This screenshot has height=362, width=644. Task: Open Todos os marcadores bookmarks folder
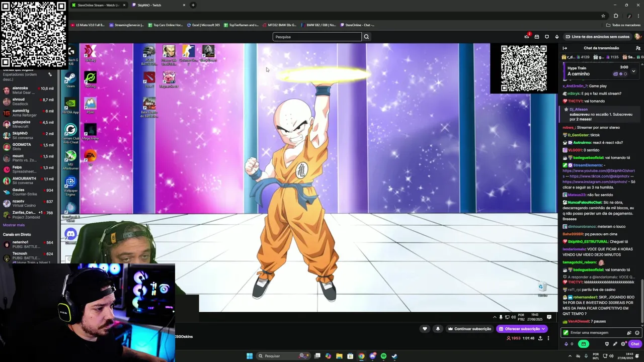tap(623, 25)
